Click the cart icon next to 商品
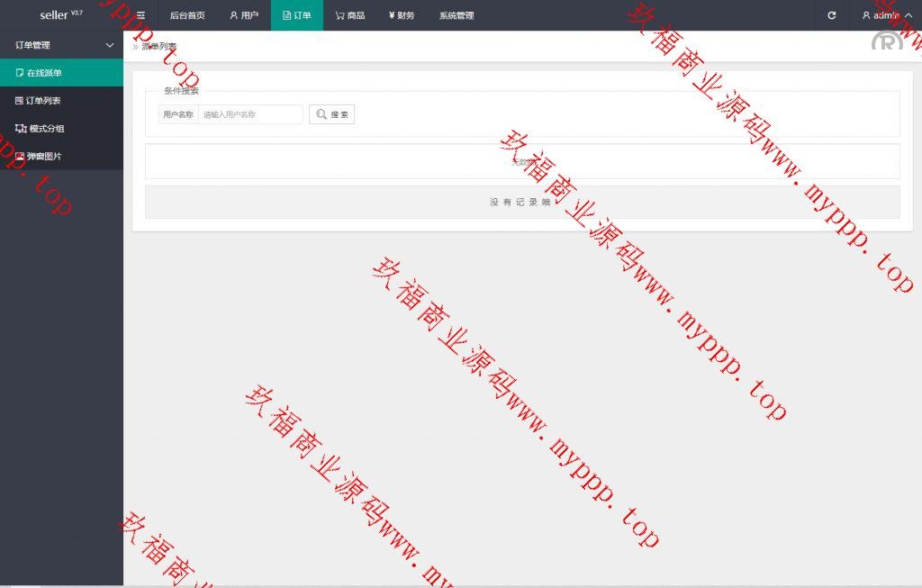Viewport: 922px width, 588px height. coord(339,15)
